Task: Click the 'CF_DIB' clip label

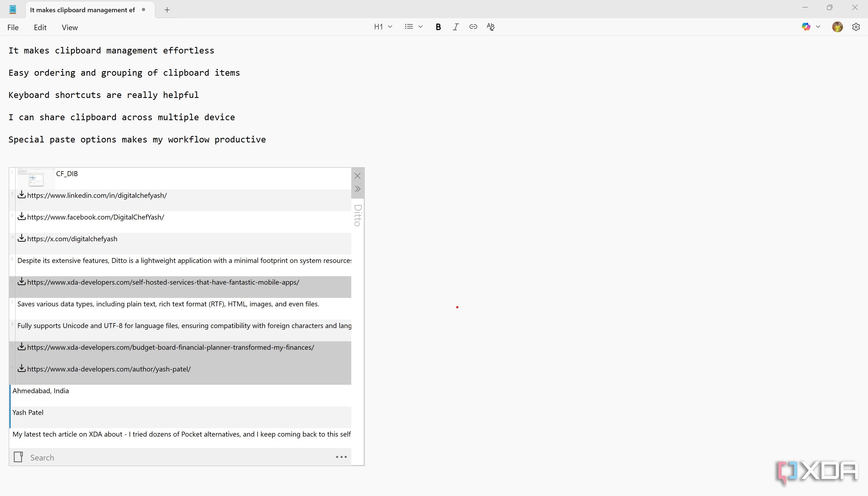Action: pos(67,174)
